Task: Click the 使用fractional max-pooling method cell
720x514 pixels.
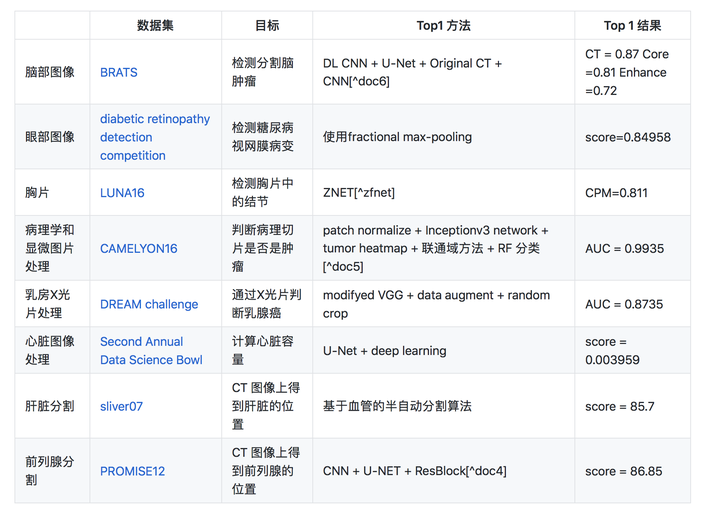Action: click(x=397, y=137)
